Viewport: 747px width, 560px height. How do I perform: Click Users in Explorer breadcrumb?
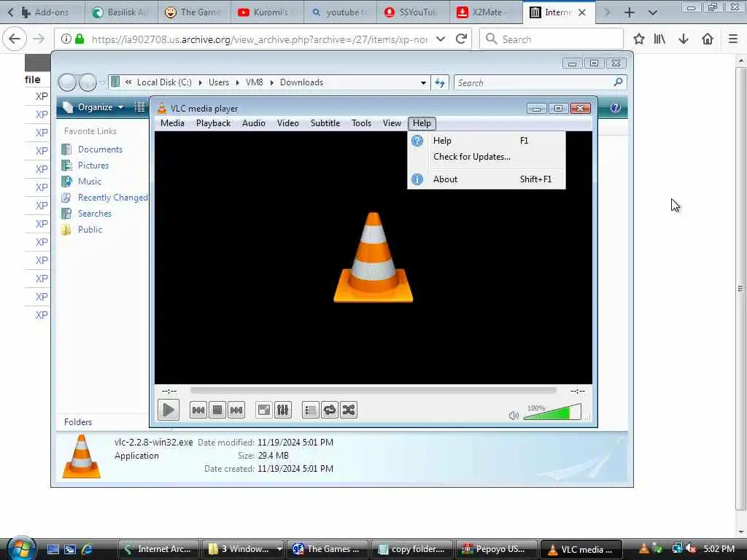219,82
